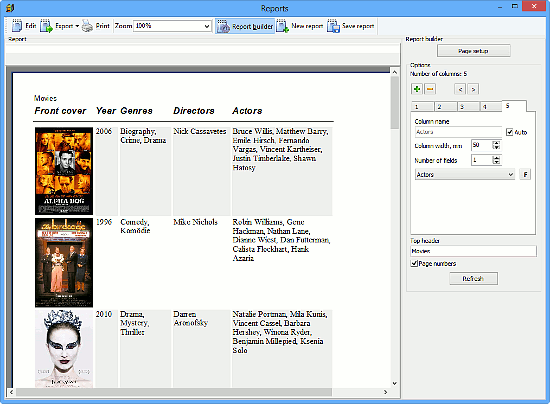The width and height of the screenshot is (550, 404).
Task: Toggle the Report builder button
Action: click(245, 26)
